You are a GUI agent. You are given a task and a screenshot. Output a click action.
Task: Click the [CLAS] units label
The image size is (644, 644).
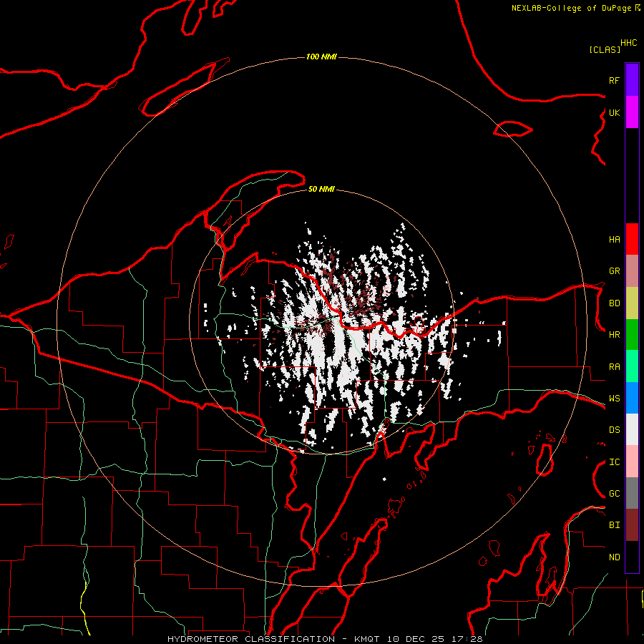pyautogui.click(x=605, y=49)
